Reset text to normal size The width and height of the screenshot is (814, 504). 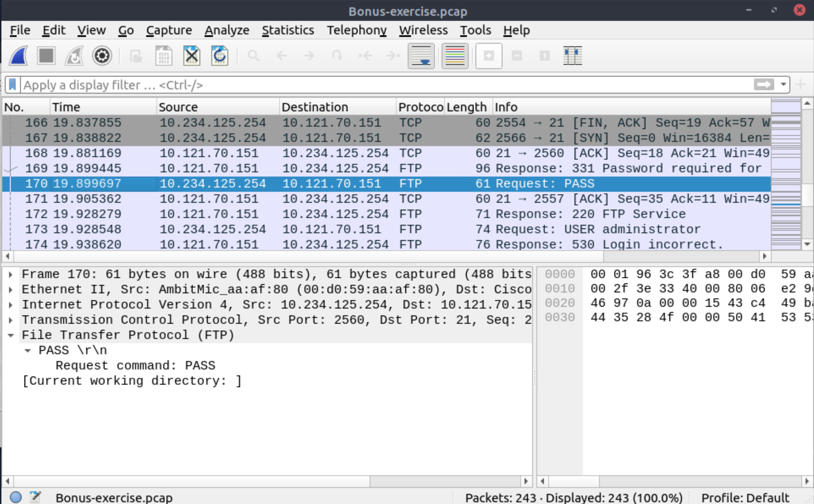[x=545, y=56]
